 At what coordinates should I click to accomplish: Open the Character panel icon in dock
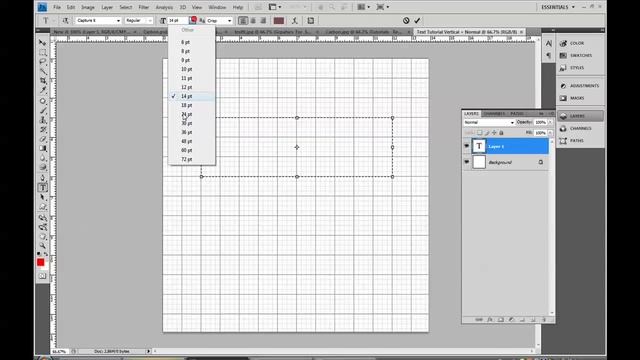click(x=549, y=43)
